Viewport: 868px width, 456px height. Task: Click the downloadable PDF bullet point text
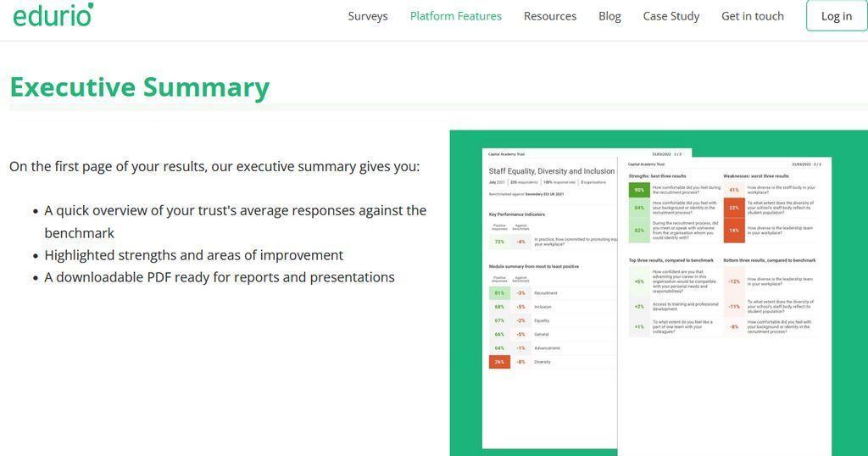[220, 277]
